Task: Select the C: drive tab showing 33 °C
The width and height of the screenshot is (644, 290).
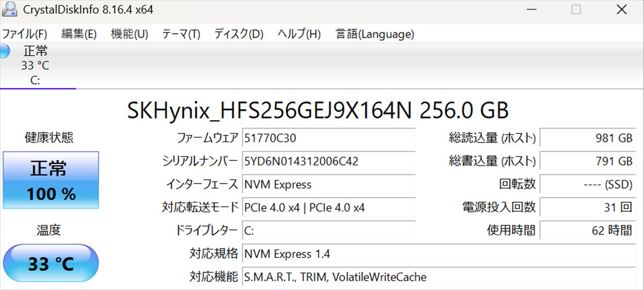Action: click(x=38, y=66)
